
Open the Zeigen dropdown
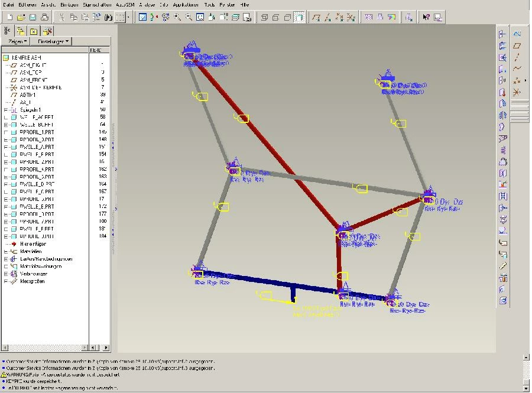tap(16, 41)
